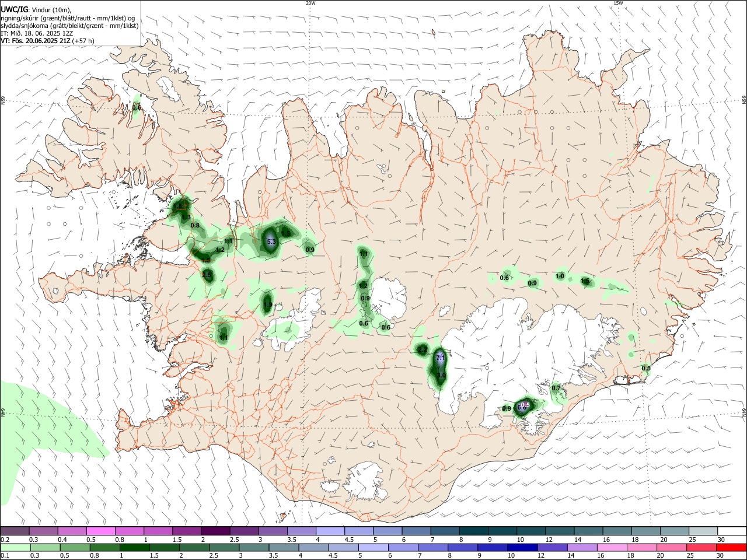Click the '15W' longitude label

pos(618,3)
